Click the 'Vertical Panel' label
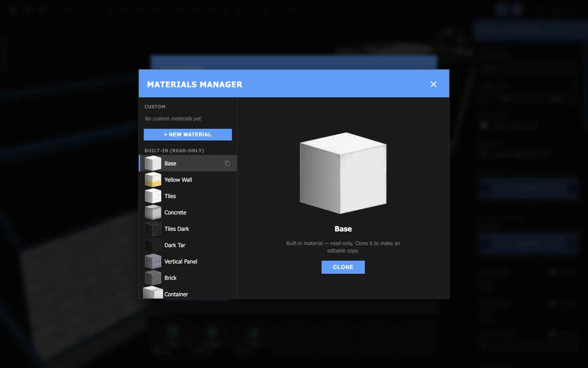Viewport: 588px width, 368px height. (181, 262)
